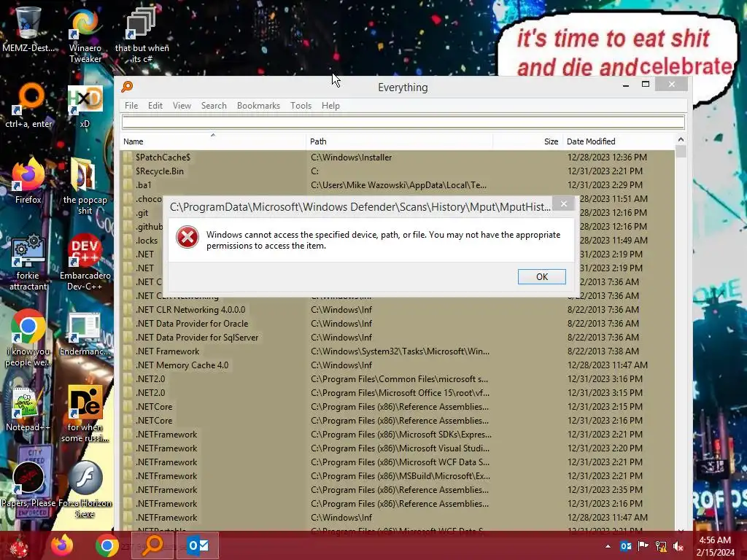This screenshot has width=747, height=560.
Task: Click the muted volume tray icon
Action: tap(678, 546)
